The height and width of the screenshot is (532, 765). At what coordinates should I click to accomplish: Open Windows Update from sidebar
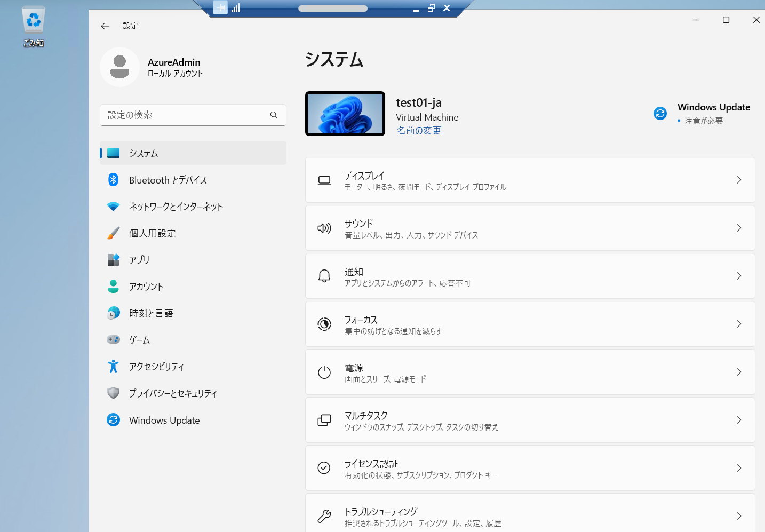coord(164,420)
